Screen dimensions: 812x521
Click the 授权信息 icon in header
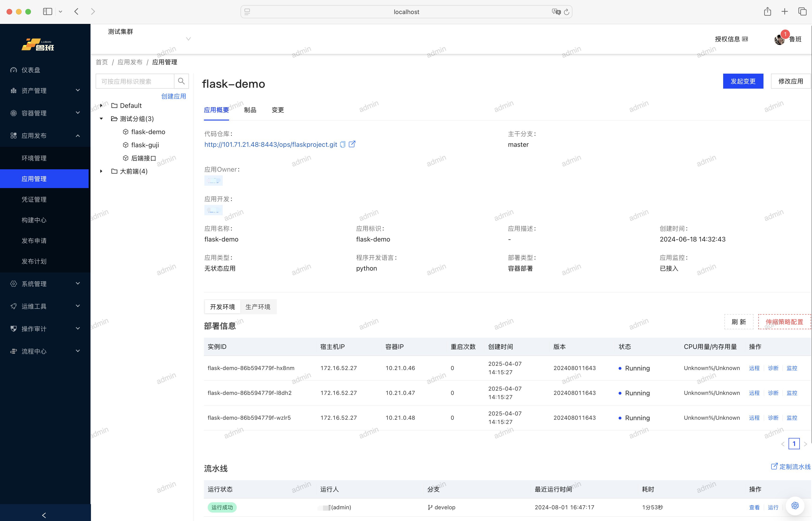coord(745,39)
